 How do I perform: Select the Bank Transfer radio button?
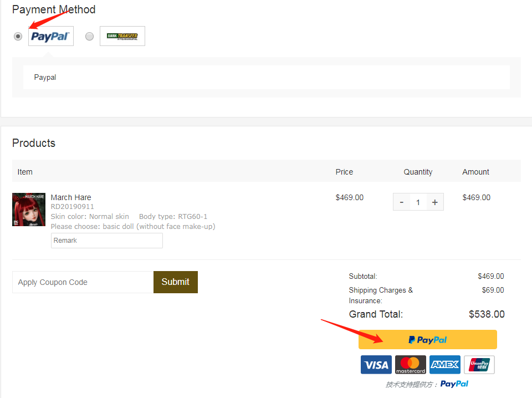coord(90,36)
